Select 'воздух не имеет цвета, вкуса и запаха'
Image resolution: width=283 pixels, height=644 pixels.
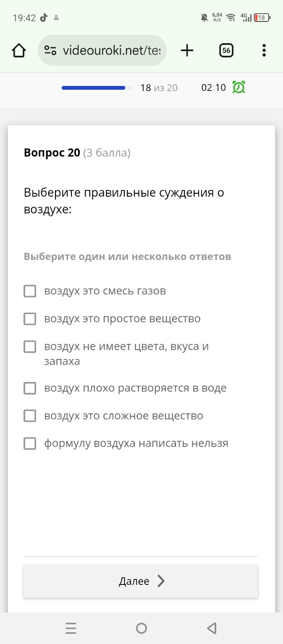click(x=29, y=347)
